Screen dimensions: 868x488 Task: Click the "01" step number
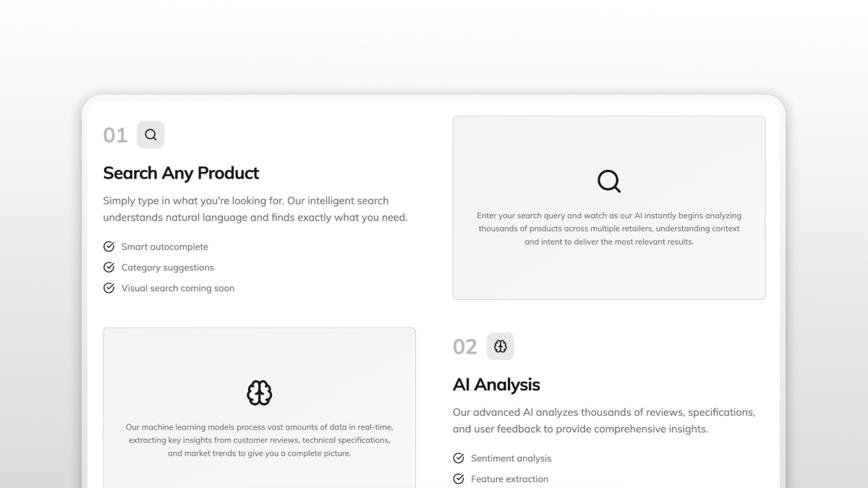point(115,135)
